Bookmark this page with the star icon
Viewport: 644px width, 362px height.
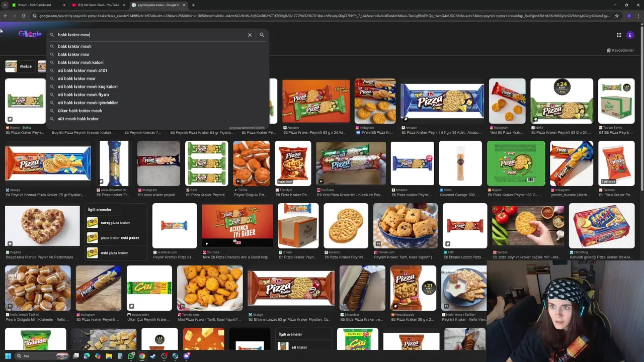[616, 16]
